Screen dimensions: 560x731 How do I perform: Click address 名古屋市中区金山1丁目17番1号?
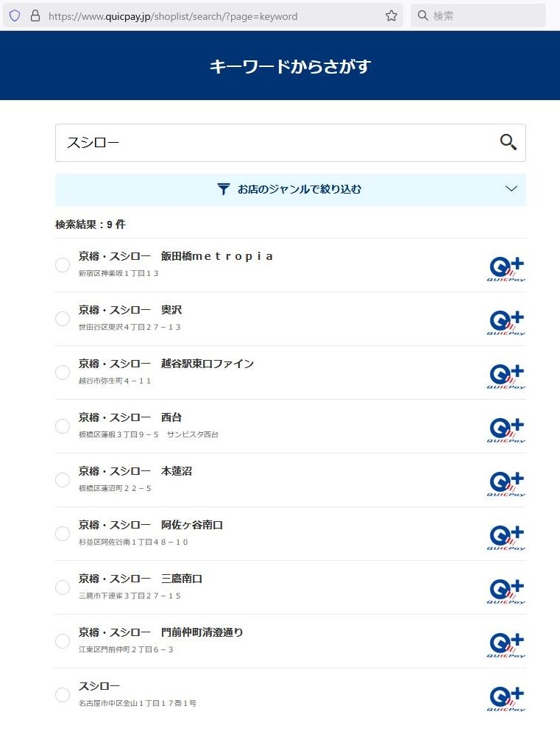(138, 703)
